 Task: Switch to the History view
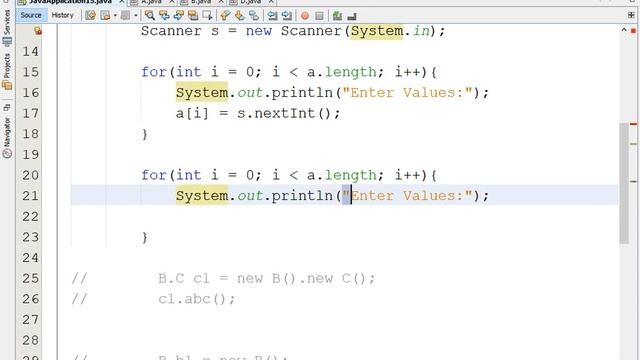point(62,15)
